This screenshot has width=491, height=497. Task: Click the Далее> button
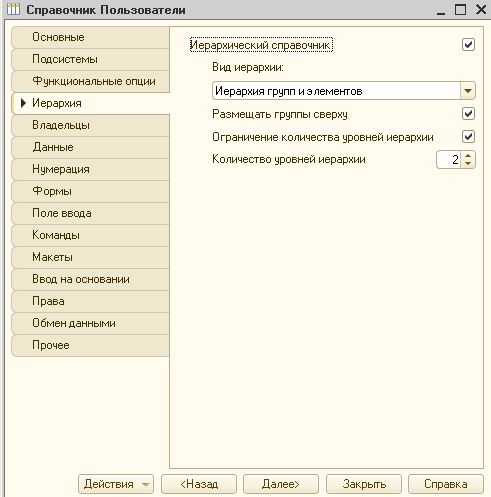click(x=281, y=484)
